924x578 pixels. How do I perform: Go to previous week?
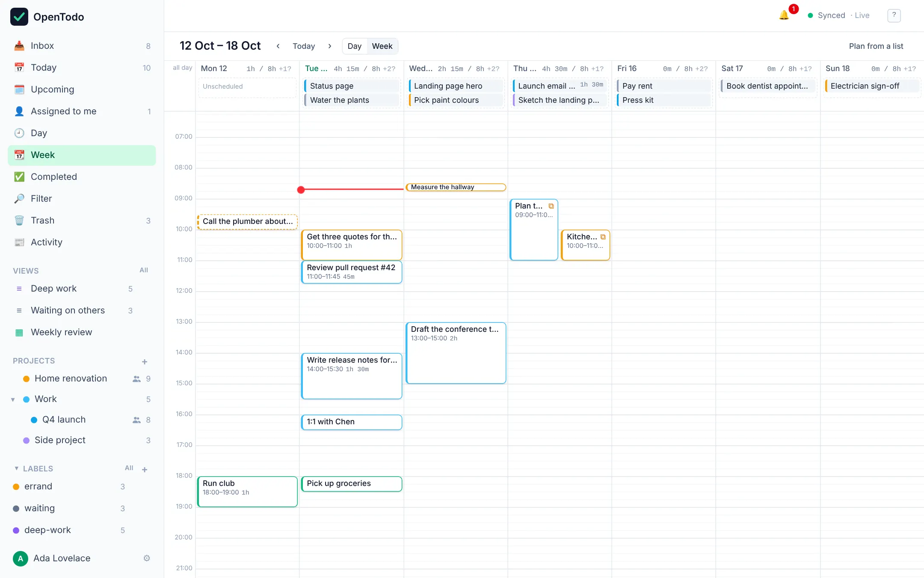(x=278, y=46)
